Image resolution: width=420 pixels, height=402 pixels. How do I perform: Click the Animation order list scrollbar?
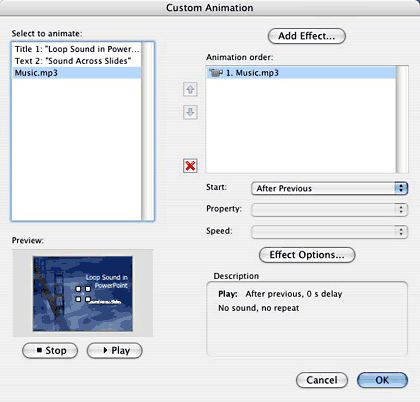click(402, 119)
